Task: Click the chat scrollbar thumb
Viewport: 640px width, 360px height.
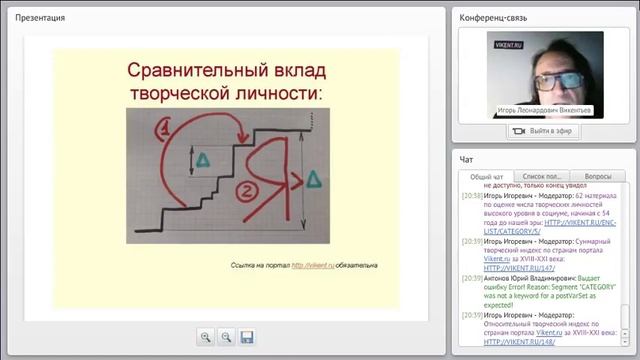Action: [625, 316]
